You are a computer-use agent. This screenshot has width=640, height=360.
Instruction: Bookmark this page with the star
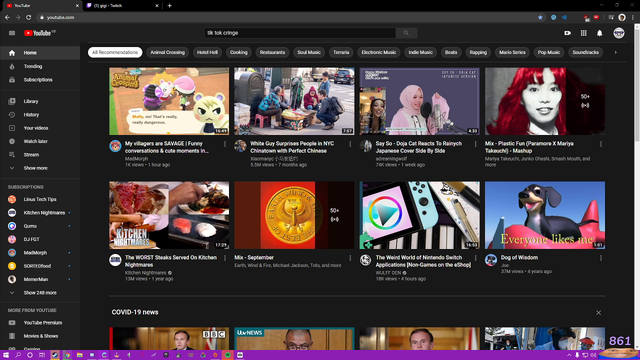tap(540, 18)
